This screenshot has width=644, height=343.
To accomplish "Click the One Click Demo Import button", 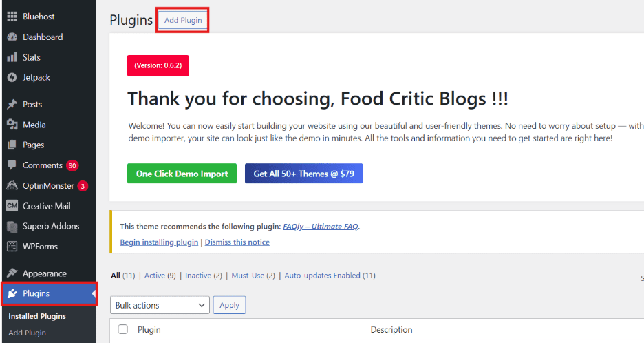I will click(x=182, y=174).
